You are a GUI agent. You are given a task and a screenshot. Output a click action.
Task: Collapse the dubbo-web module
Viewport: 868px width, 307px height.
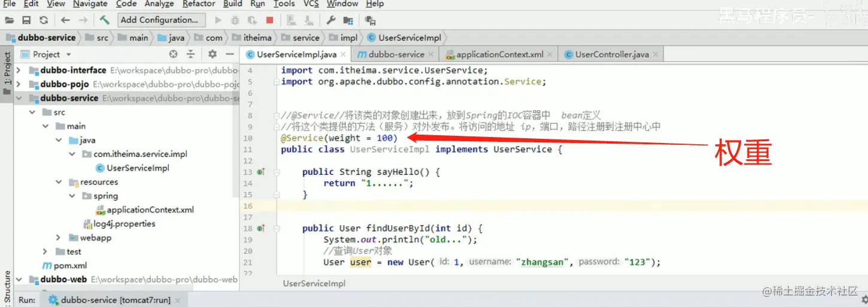19,279
